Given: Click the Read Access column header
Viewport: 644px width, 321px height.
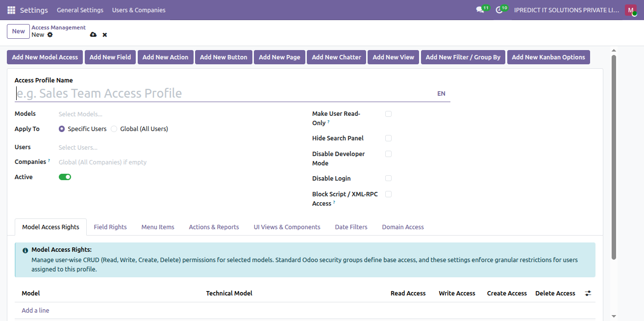Looking at the screenshot, I should coord(408,293).
